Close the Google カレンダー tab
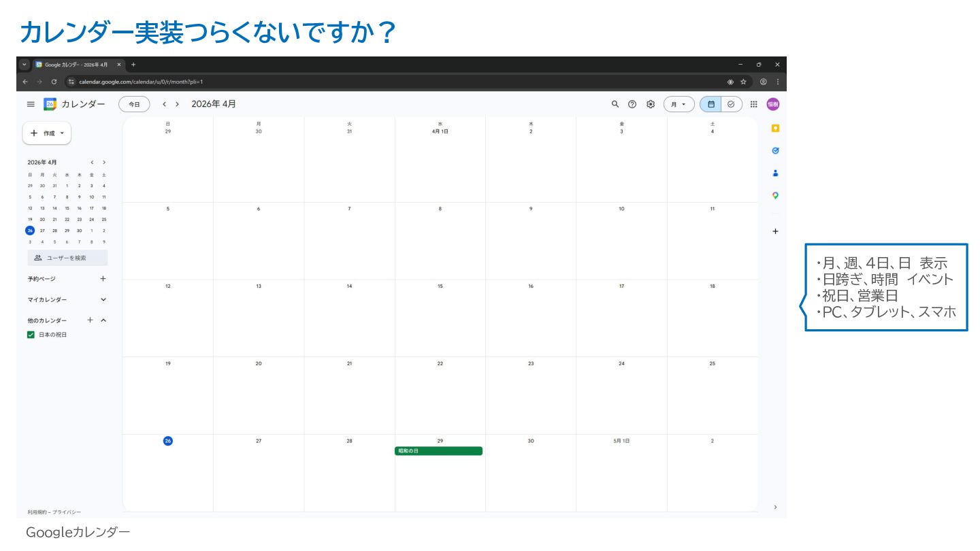 click(x=119, y=65)
